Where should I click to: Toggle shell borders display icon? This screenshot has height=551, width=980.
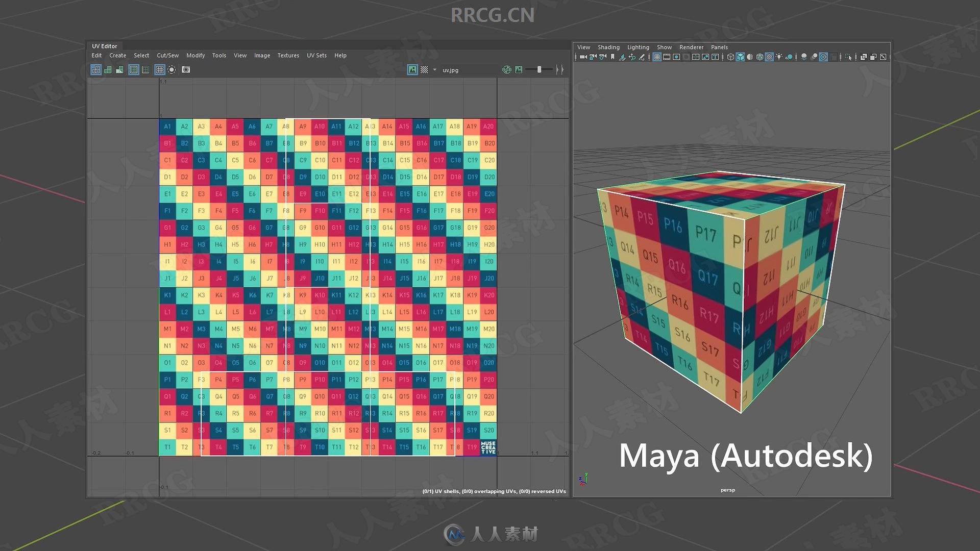145,70
